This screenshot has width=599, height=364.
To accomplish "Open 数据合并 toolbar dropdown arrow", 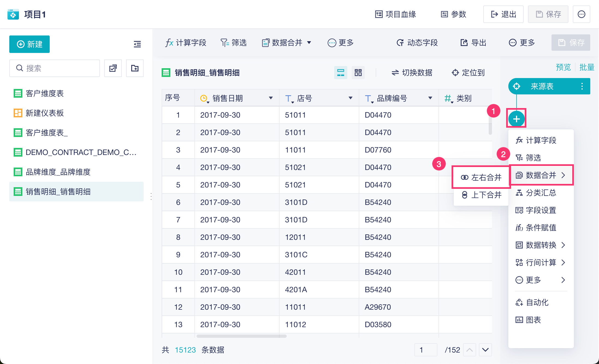I will [309, 43].
